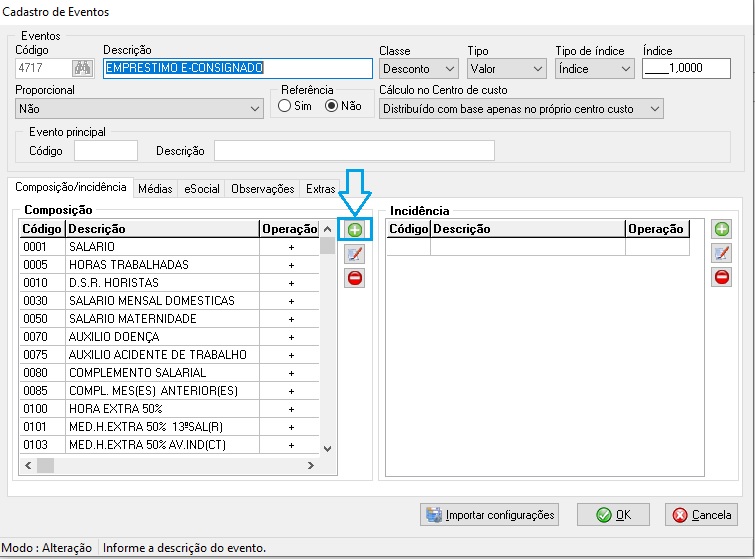755x559 pixels.
Task: Delete Incidência entry using red minus icon
Action: point(721,277)
